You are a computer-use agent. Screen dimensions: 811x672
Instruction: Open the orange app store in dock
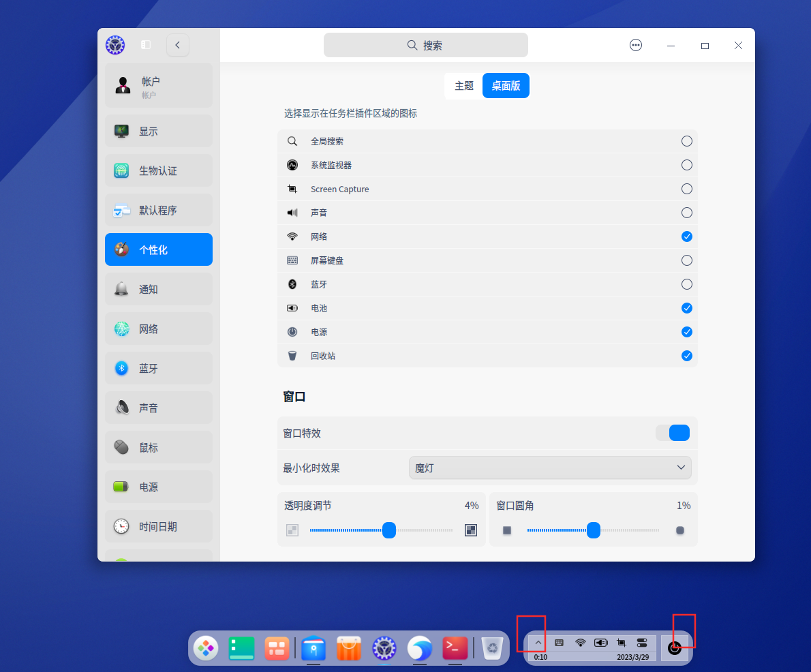(x=349, y=648)
